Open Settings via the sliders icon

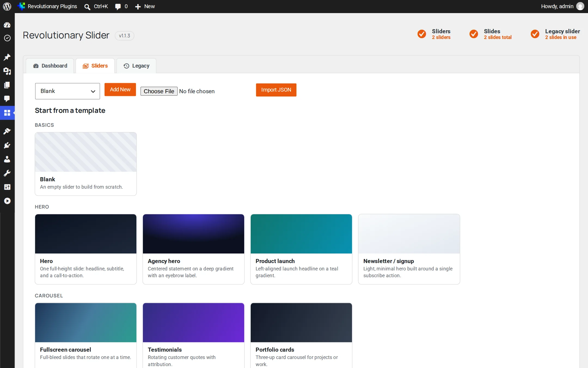[x=7, y=187]
